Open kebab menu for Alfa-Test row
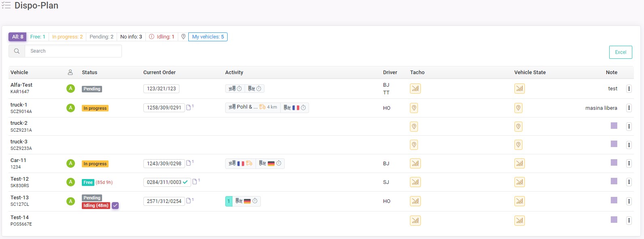Screen dimensions: 644x239 point(629,89)
